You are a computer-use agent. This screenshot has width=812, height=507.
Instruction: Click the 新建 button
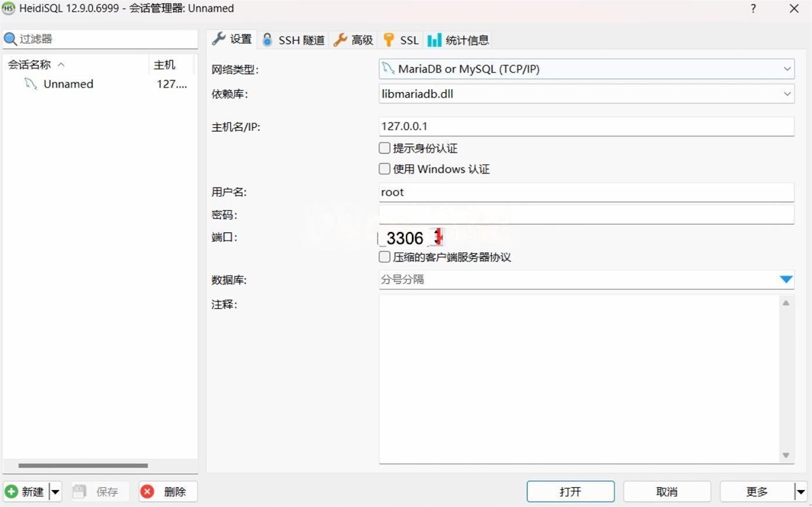tap(26, 492)
